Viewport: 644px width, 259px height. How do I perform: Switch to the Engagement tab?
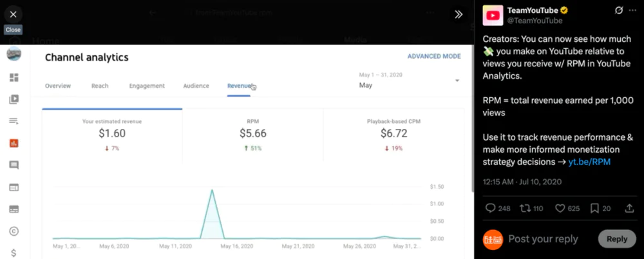(x=147, y=86)
